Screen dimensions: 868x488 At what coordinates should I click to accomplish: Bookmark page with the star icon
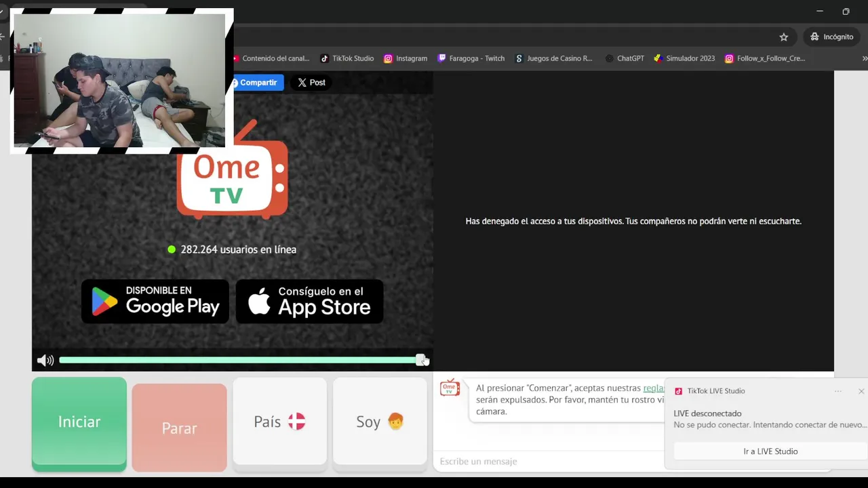784,37
